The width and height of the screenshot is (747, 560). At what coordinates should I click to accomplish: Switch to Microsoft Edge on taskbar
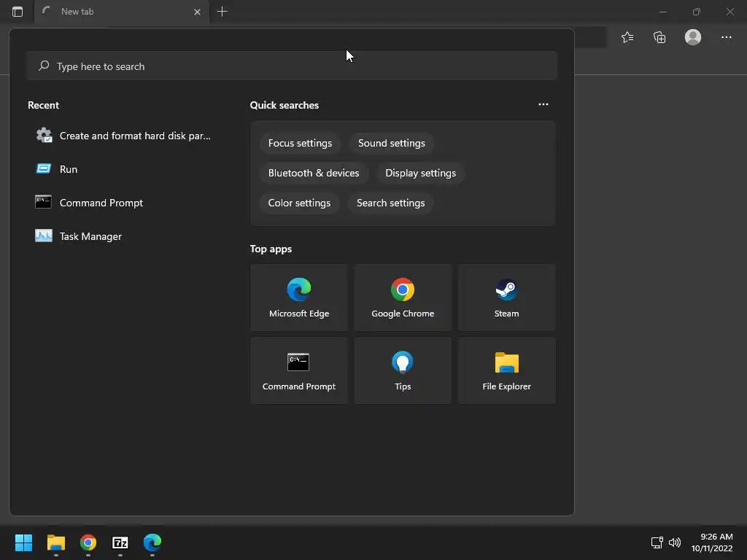152,542
